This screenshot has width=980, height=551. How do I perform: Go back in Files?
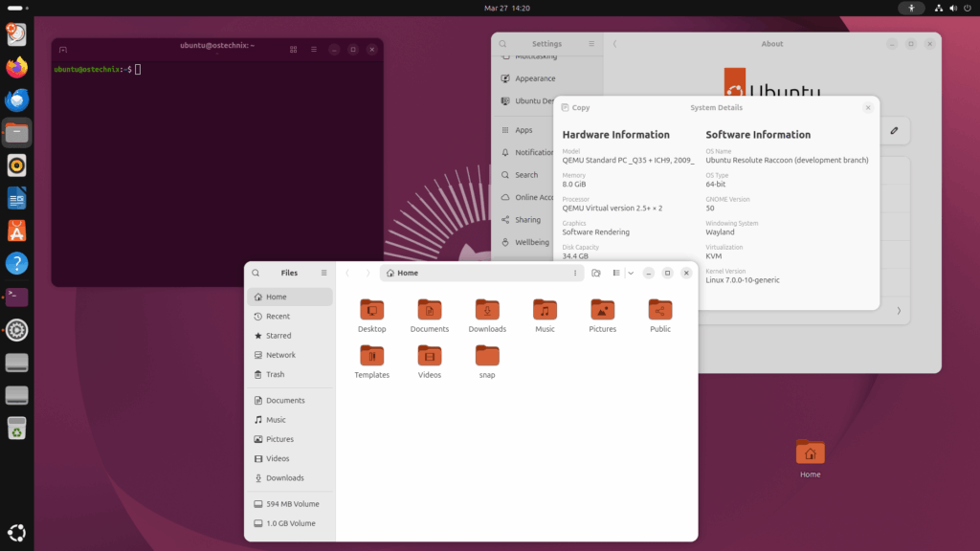(x=347, y=273)
